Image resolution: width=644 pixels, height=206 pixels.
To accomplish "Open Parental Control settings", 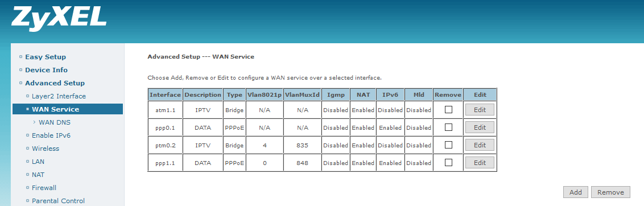I will coord(59,201).
